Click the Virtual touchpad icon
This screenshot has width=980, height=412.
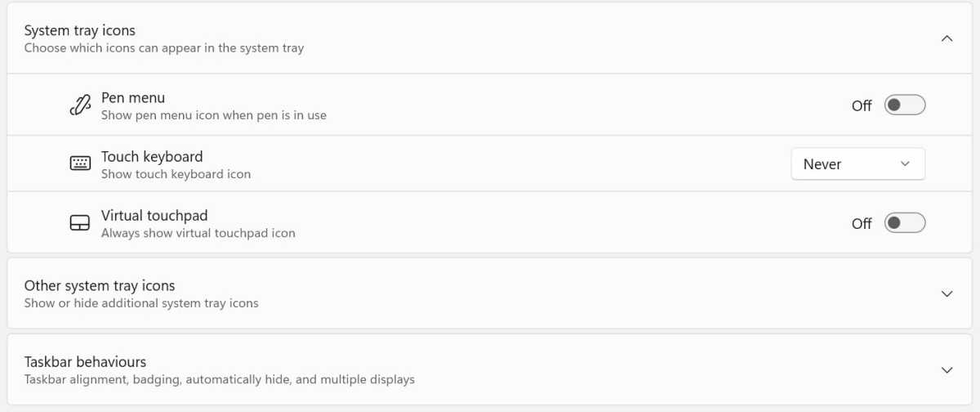pyautogui.click(x=80, y=223)
